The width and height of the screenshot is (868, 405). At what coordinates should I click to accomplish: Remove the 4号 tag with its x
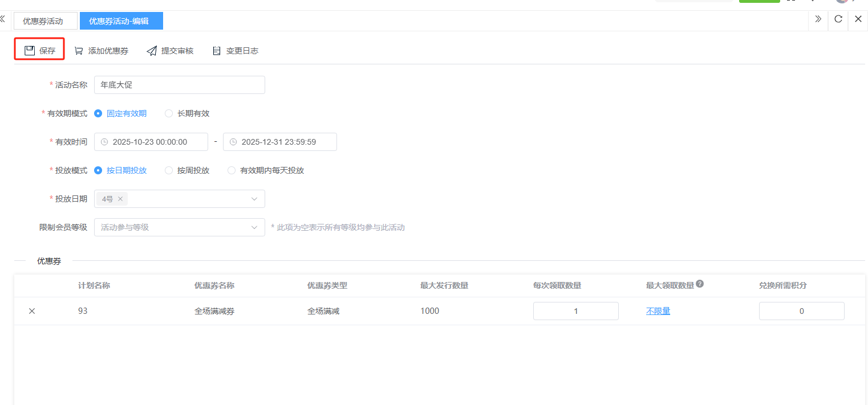(x=120, y=199)
